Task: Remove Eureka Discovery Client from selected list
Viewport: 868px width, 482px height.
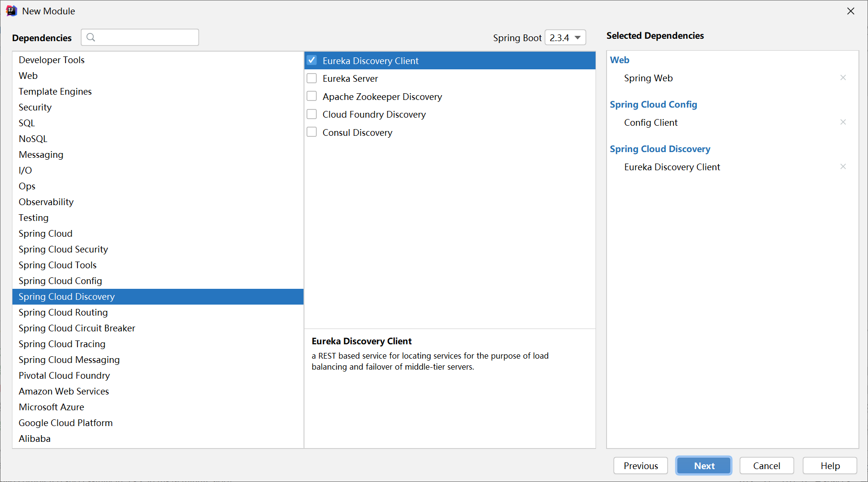Action: pos(843,166)
